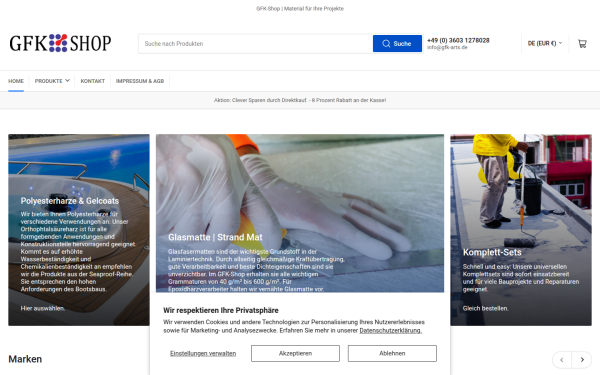Open Impressum & AGB page
Viewport: 600px width, 375px height.
pos(140,81)
